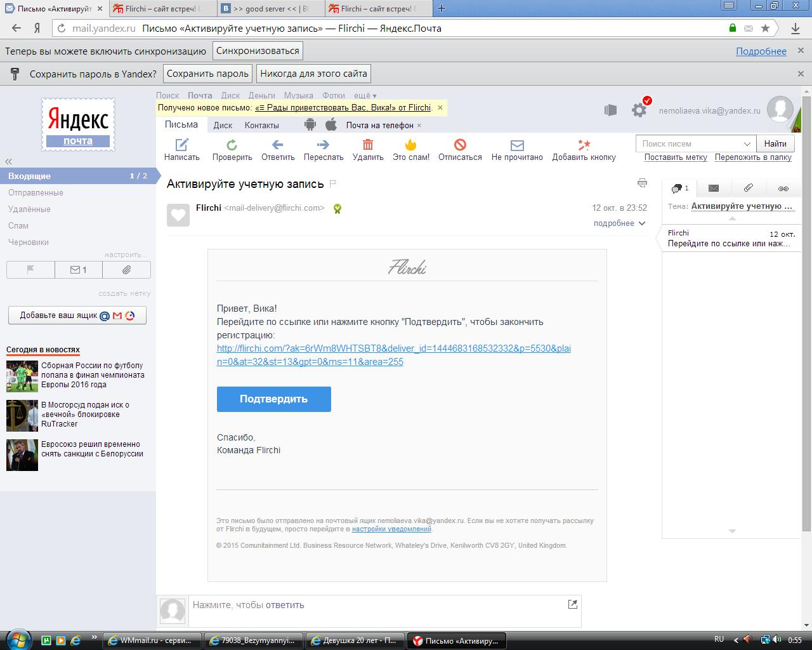Close the Почта на телефон tab
Screen dimensions: 812x650
pyautogui.click(x=419, y=125)
